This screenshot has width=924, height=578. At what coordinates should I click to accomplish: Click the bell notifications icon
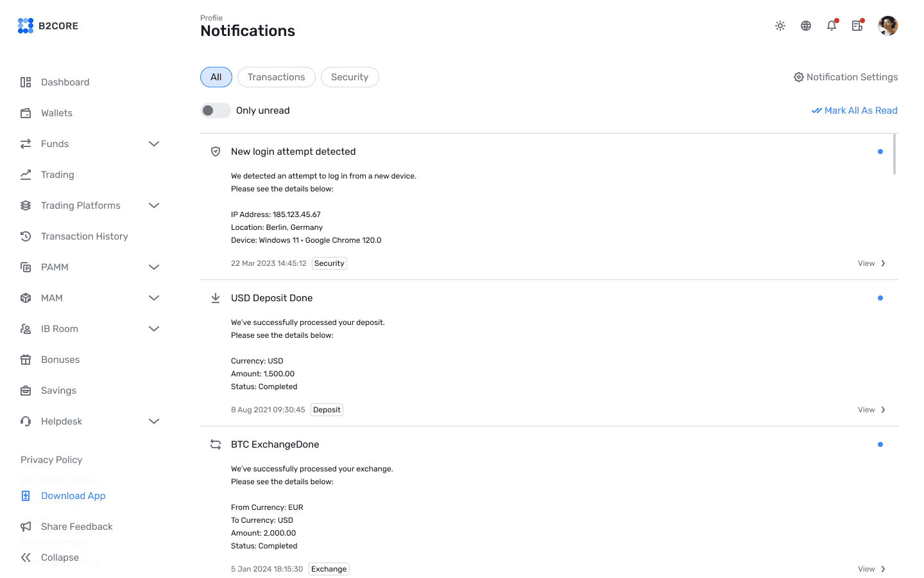pyautogui.click(x=831, y=26)
